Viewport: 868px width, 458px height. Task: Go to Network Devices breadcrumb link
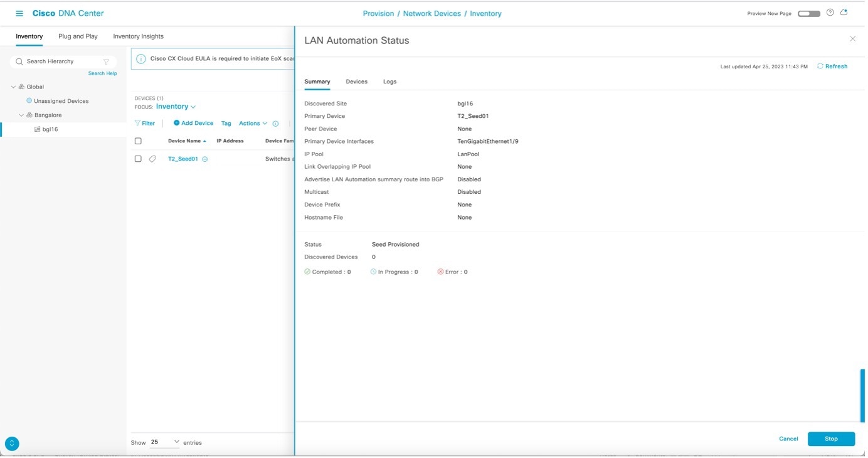[432, 13]
